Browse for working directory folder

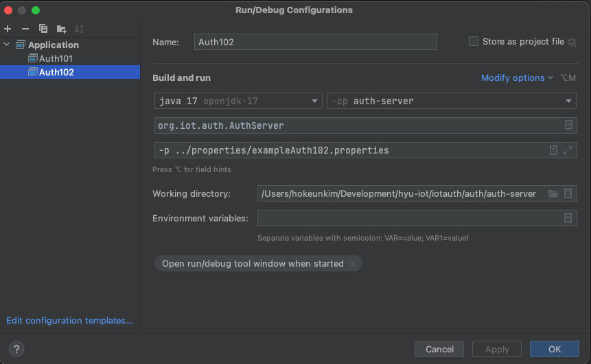553,193
